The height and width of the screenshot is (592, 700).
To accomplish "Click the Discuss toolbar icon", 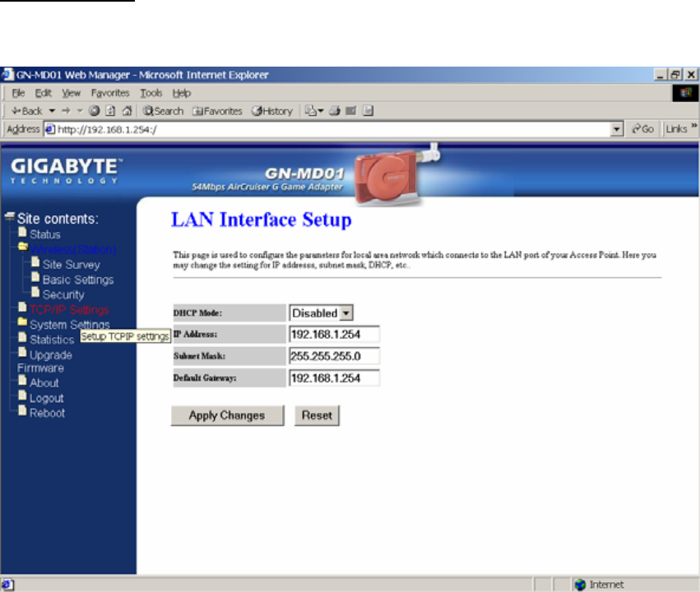I will coord(368,111).
